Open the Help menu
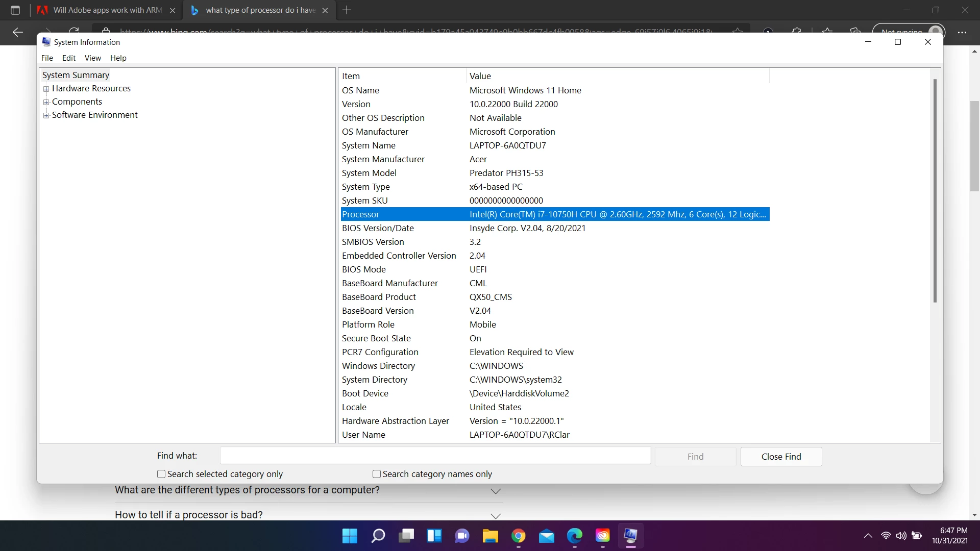 pos(118,58)
